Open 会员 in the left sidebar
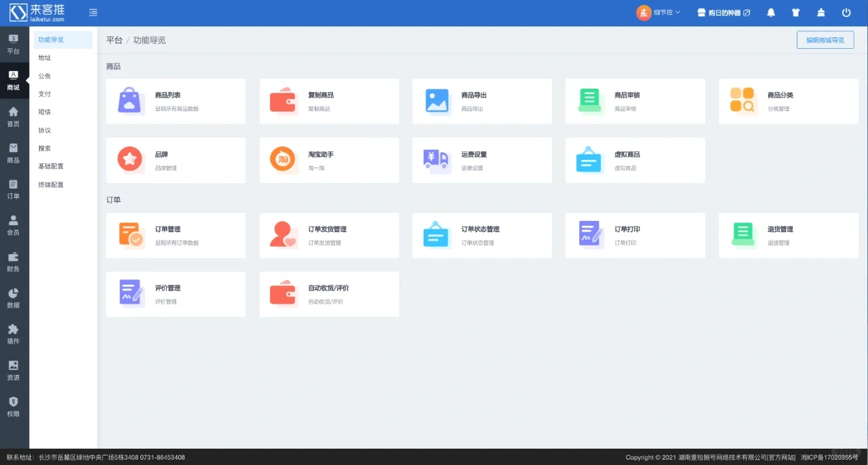 [x=14, y=226]
